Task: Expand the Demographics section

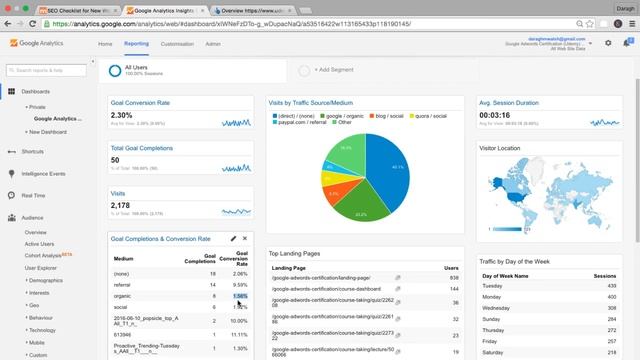Action: (44, 280)
